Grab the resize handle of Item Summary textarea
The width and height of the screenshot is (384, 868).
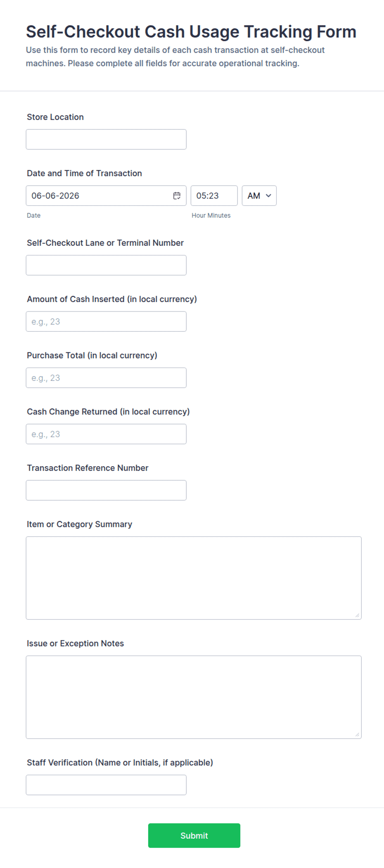click(x=357, y=615)
